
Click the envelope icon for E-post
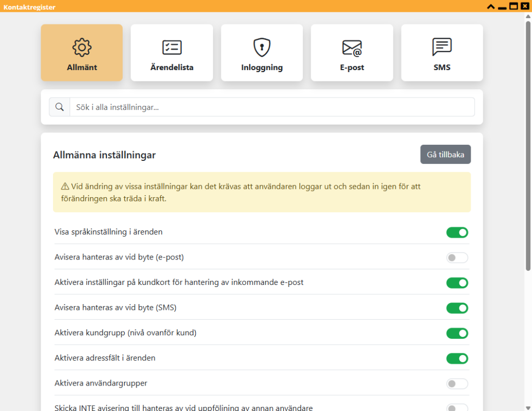[x=352, y=48]
